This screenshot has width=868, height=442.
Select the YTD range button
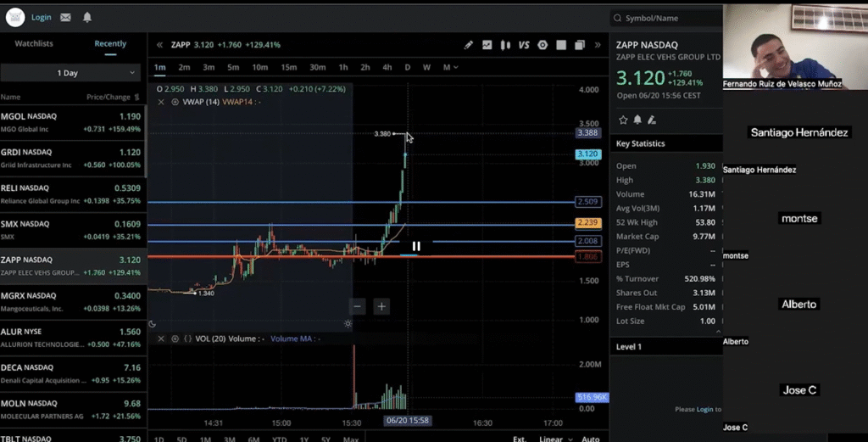click(x=279, y=439)
